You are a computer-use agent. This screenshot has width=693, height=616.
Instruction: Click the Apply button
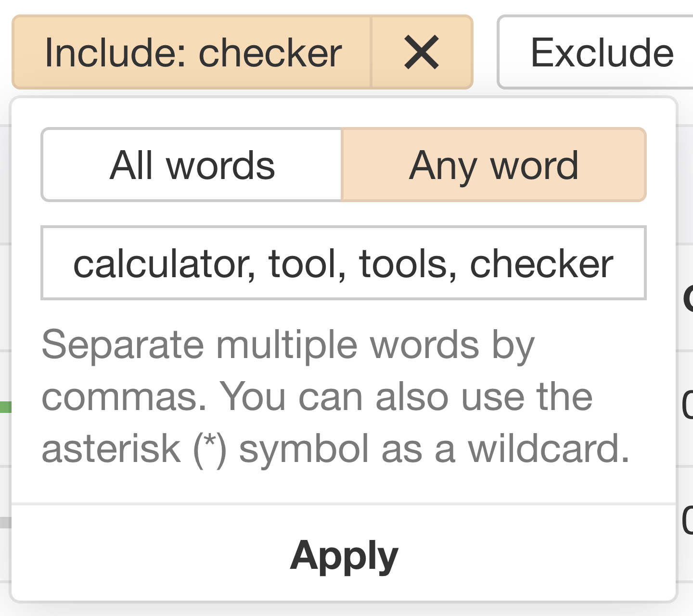tap(344, 555)
